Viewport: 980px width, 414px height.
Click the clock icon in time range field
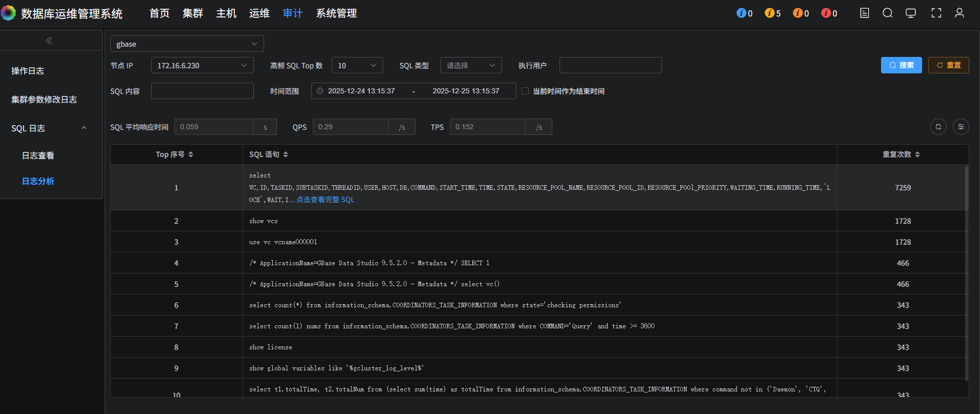320,91
